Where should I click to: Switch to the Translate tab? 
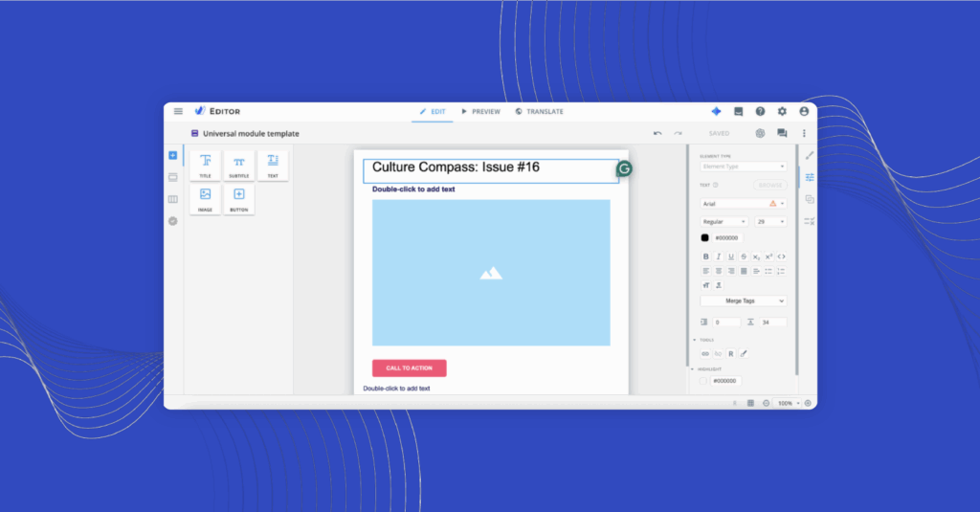539,112
